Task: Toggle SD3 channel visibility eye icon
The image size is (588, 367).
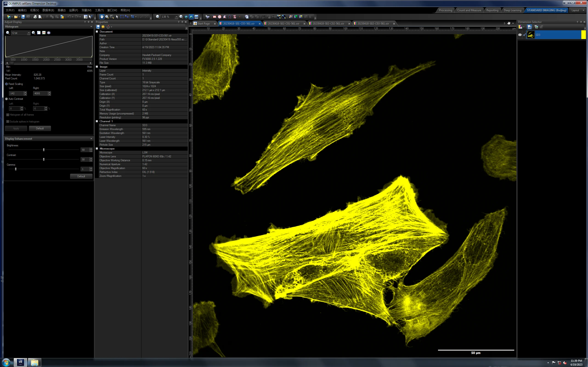Action: point(520,35)
